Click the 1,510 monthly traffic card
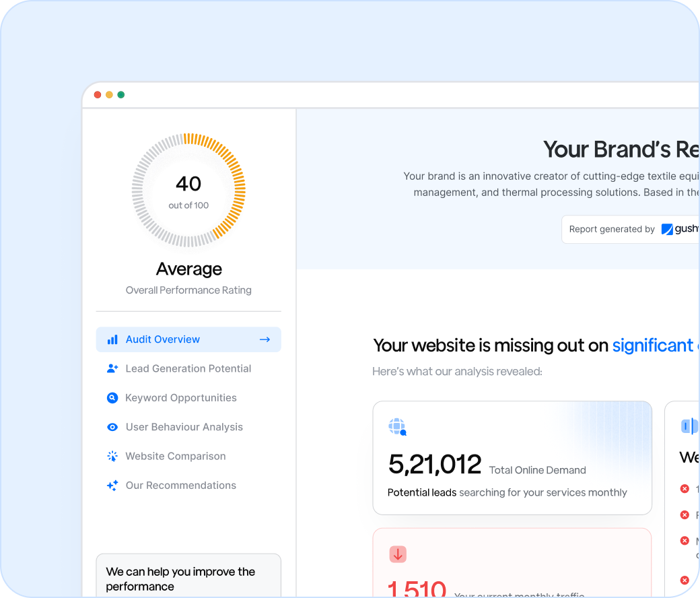The width and height of the screenshot is (700, 598). point(512,563)
